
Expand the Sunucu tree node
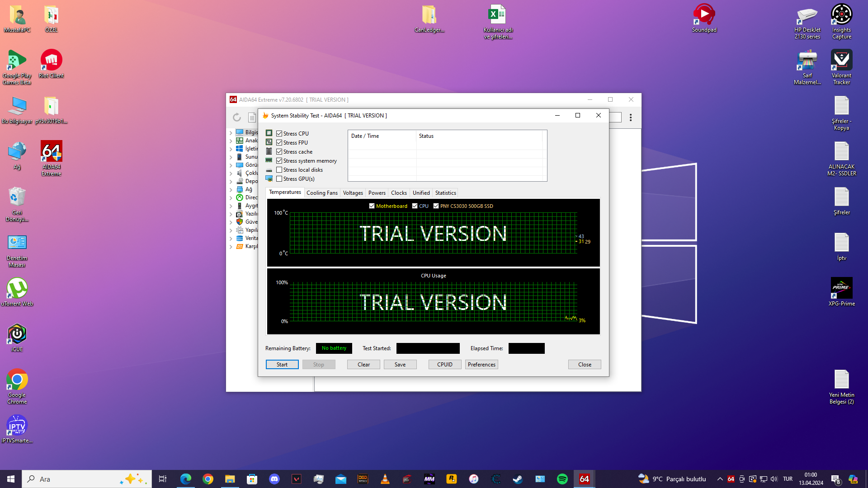[x=231, y=157]
